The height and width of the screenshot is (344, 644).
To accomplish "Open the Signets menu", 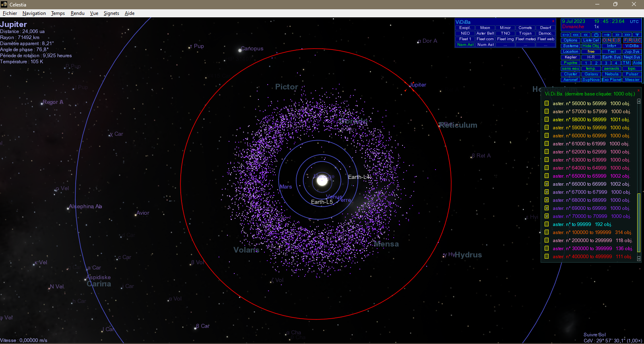I will click(x=111, y=13).
